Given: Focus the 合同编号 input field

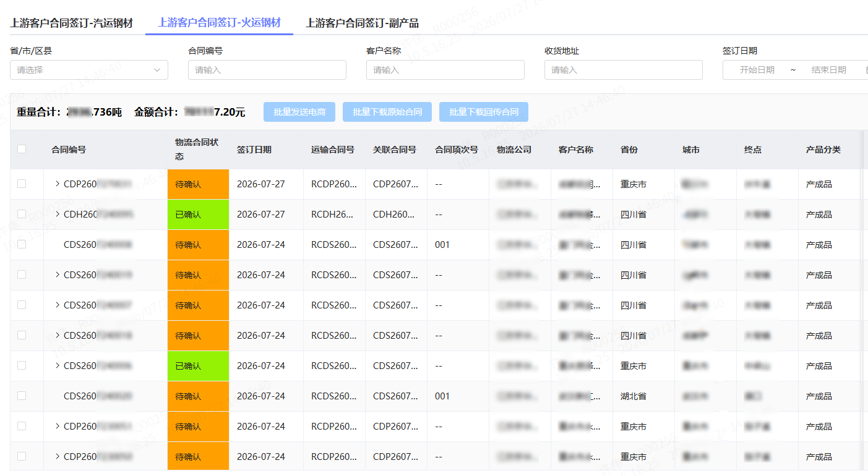Looking at the screenshot, I should [x=267, y=70].
